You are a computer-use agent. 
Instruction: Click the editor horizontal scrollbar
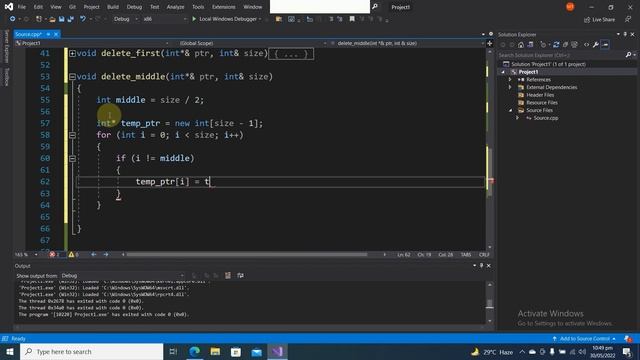[x=247, y=255]
